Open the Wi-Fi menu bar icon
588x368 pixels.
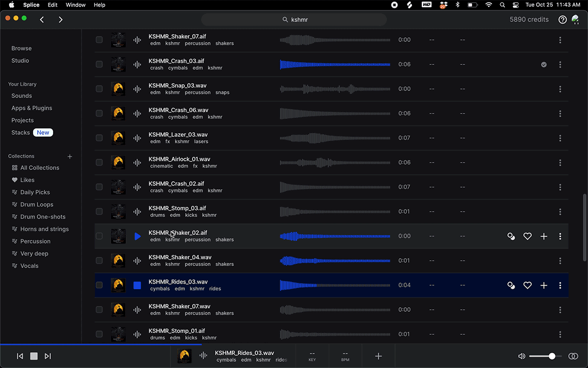488,5
